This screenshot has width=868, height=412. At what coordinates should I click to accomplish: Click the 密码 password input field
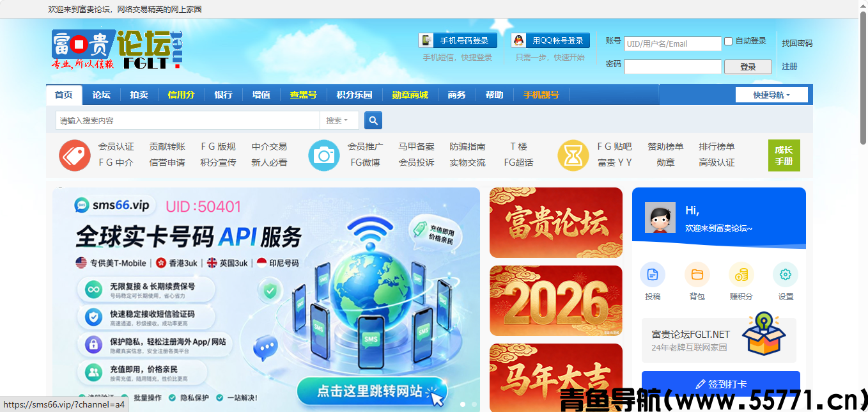pyautogui.click(x=672, y=67)
